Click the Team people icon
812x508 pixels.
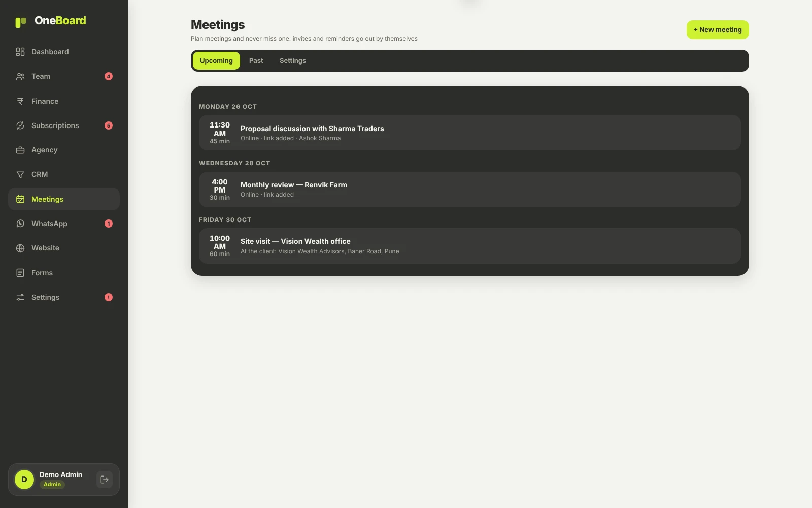pyautogui.click(x=20, y=76)
